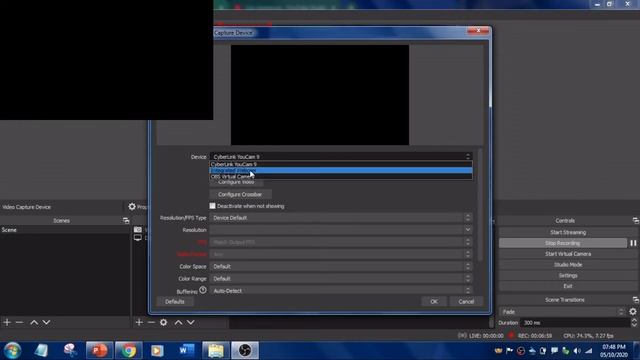This screenshot has width=640, height=360.
Task: Click the 'REC: 00:06:59' status text
Action: click(x=535, y=336)
